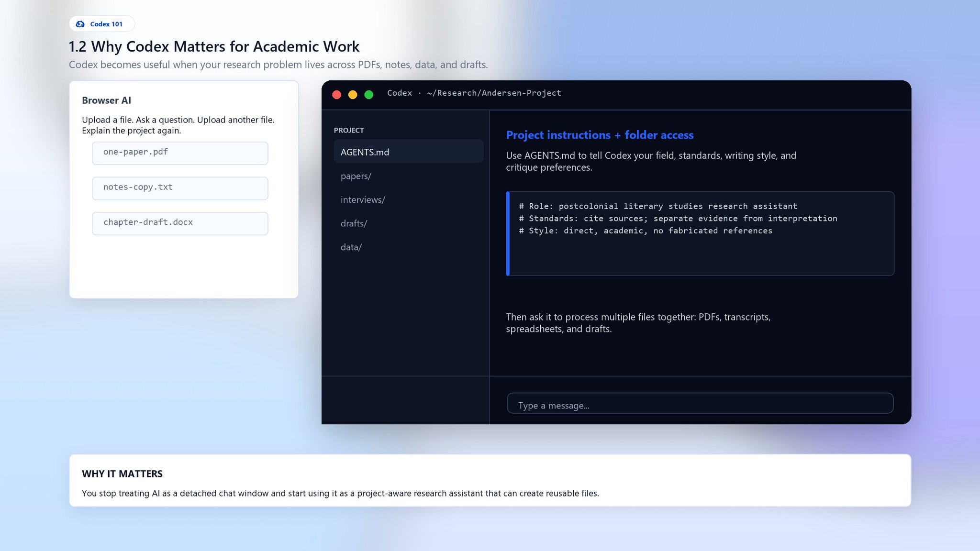Click the slide title 1.2 Why Codex Matters
Screen dimensions: 980x551
click(x=214, y=46)
